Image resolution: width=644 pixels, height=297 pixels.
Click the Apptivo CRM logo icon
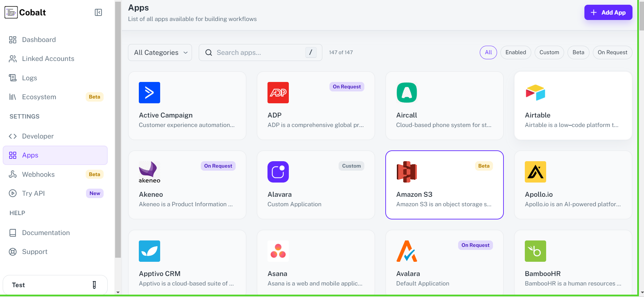[149, 251]
